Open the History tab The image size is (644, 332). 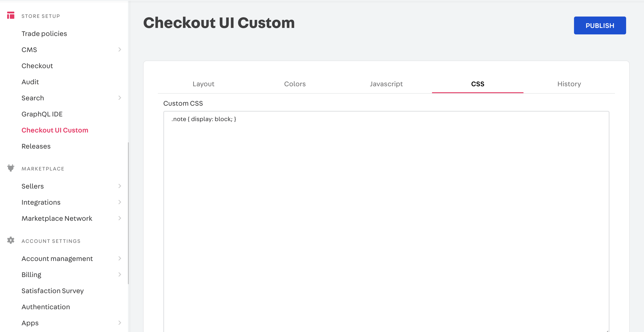pyautogui.click(x=569, y=84)
